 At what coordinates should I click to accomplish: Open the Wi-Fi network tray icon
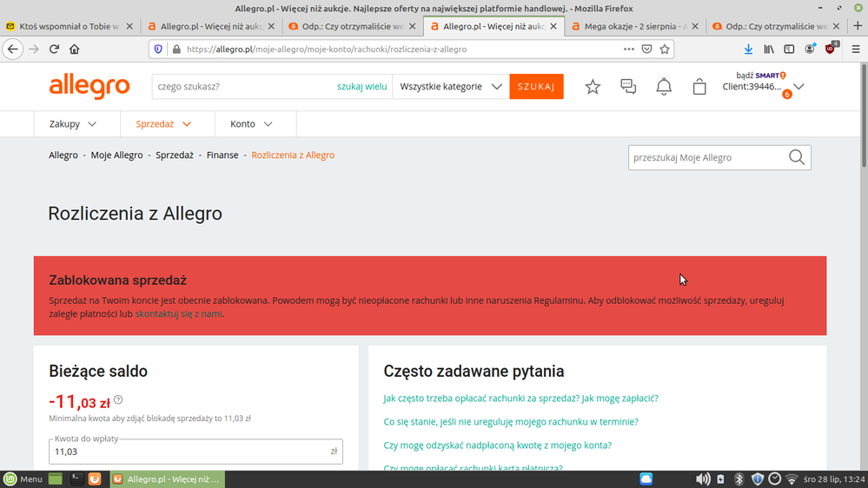(x=792, y=479)
